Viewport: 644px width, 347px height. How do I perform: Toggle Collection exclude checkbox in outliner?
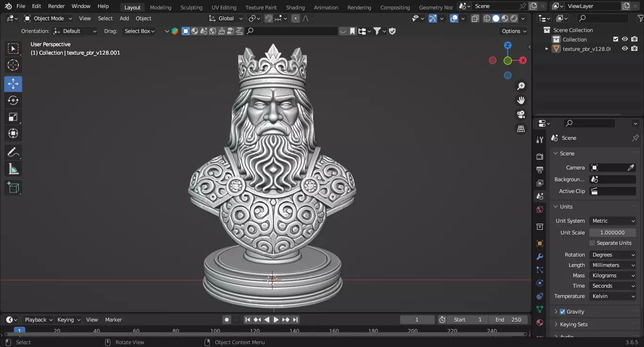click(x=615, y=40)
